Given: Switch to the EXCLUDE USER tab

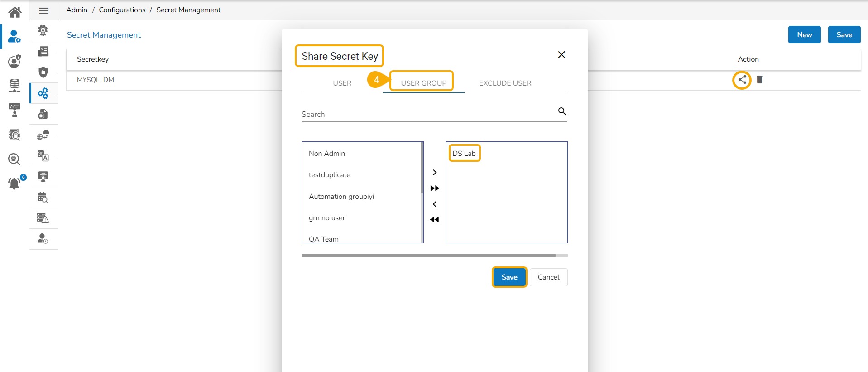Looking at the screenshot, I should (x=505, y=83).
